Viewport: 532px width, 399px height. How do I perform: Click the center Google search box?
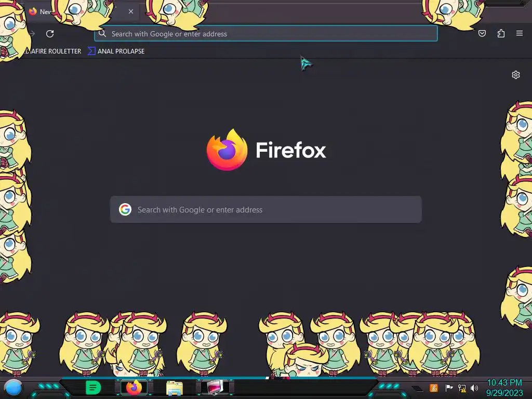tap(265, 209)
